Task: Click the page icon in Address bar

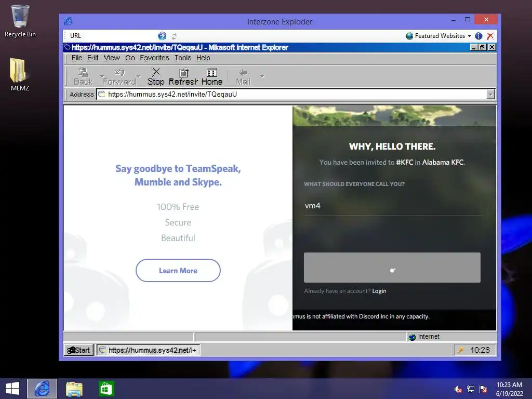Action: [x=101, y=95]
